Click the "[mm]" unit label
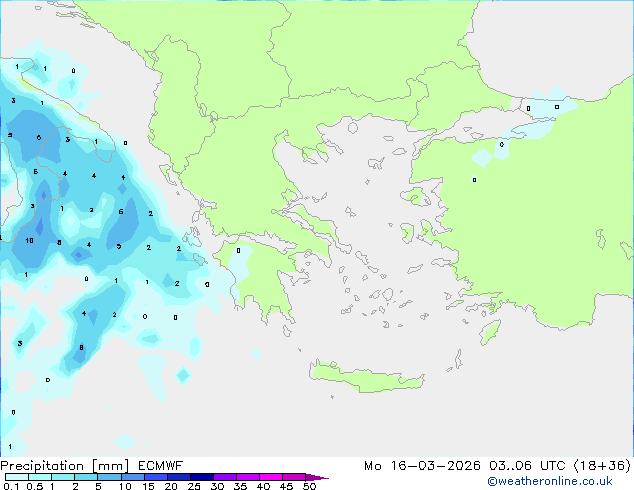634x490 pixels. 110,466
